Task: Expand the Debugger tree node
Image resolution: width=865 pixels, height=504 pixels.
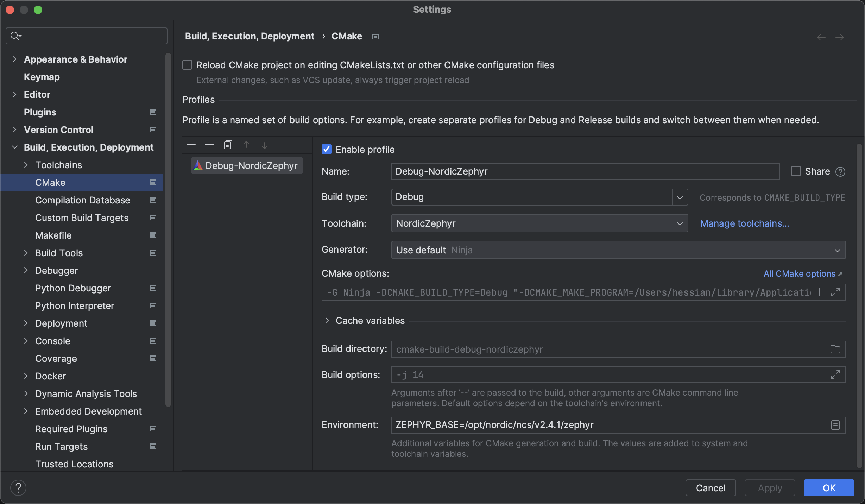Action: click(26, 270)
